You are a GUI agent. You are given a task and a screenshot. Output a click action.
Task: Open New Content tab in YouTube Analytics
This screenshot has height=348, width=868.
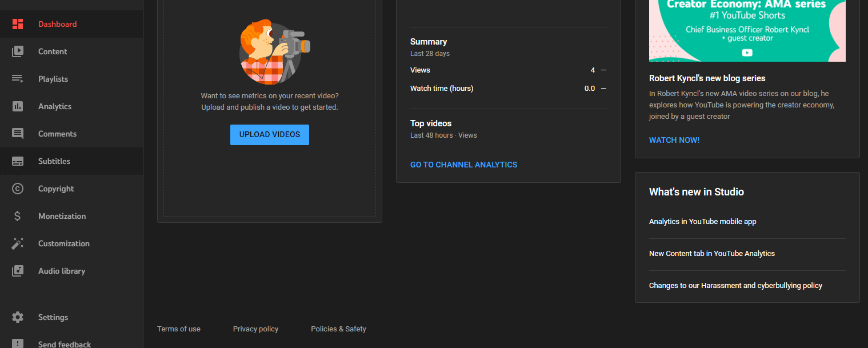[x=712, y=254]
